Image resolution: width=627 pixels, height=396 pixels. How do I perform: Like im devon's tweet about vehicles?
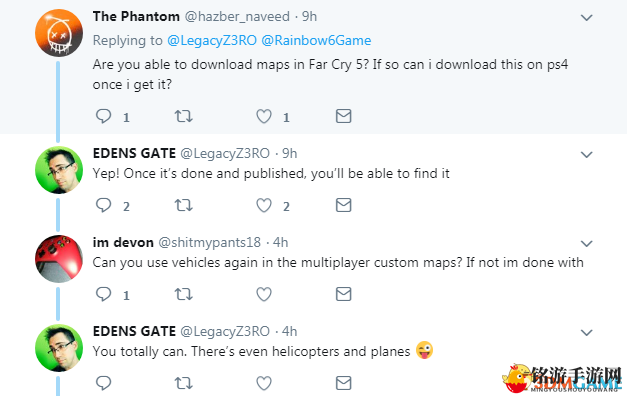(x=264, y=294)
